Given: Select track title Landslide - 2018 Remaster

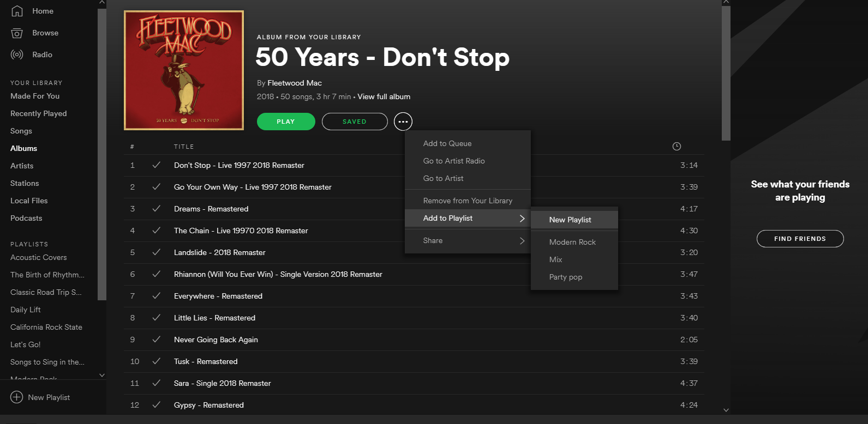Looking at the screenshot, I should [x=220, y=252].
